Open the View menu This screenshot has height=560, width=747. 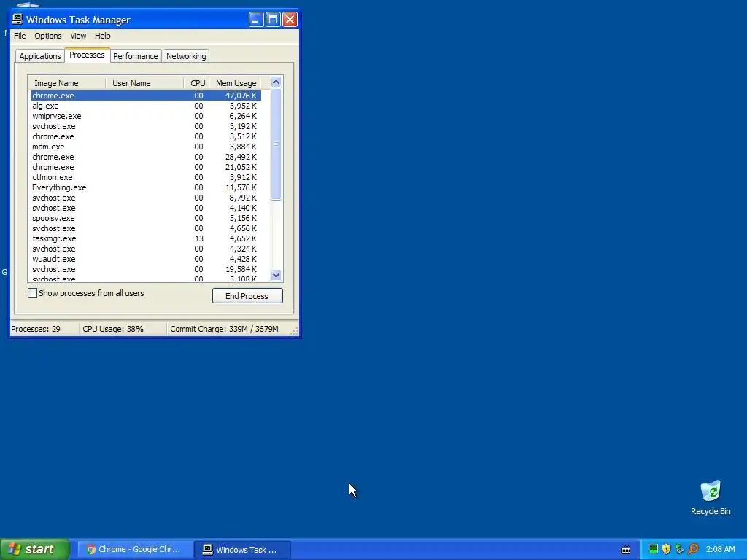[78, 36]
